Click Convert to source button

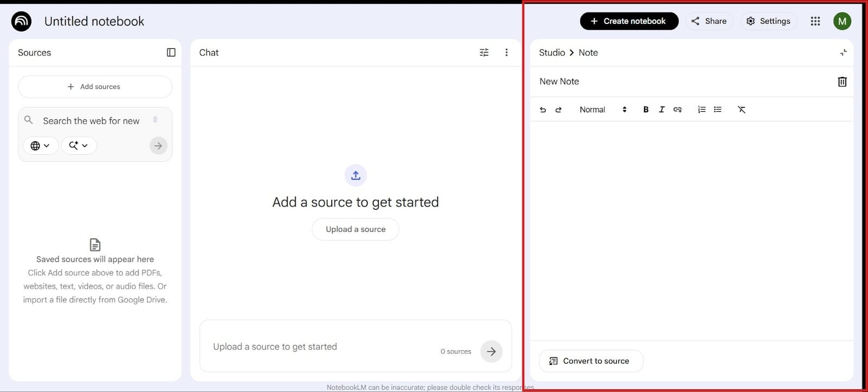[591, 361]
